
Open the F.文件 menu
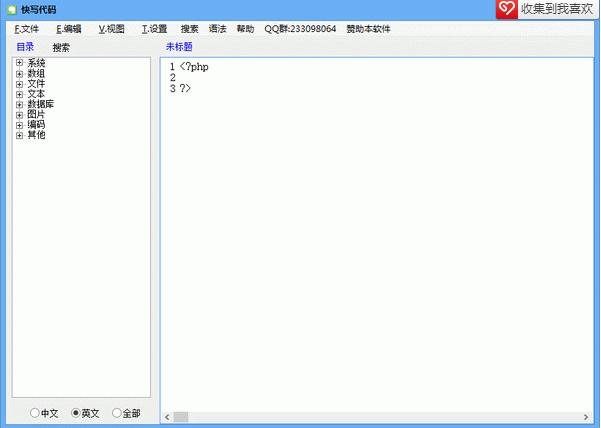(26, 29)
